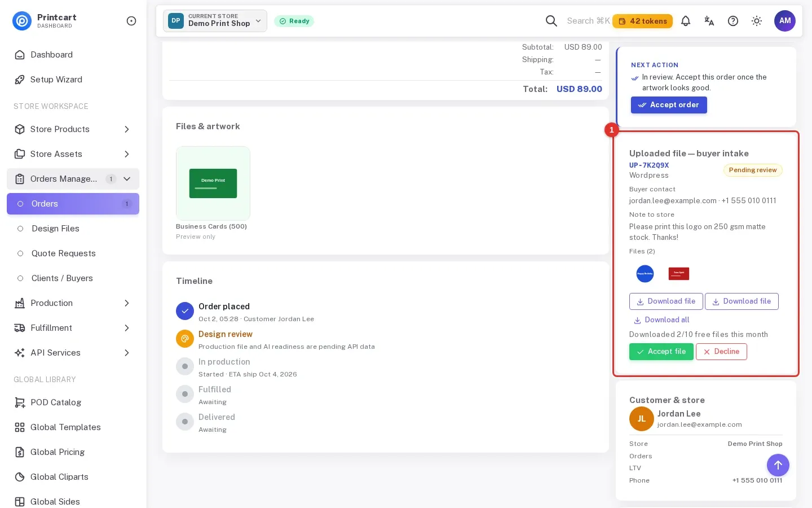This screenshot has width=812, height=508.
Task: Open the AM user avatar menu
Action: pyautogui.click(x=785, y=21)
